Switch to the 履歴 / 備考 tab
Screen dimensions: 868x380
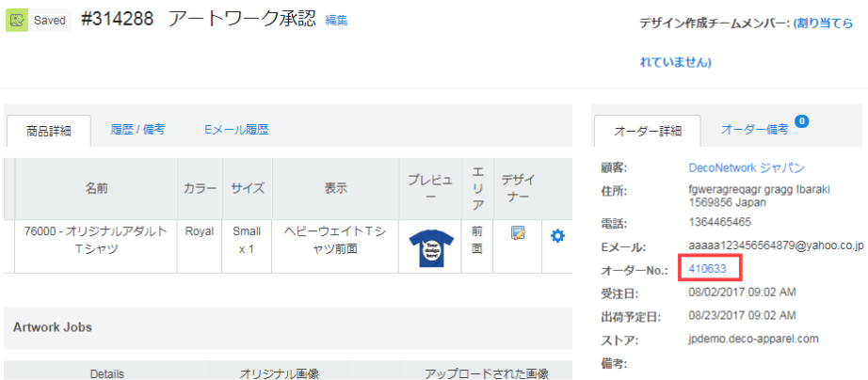pos(137,129)
